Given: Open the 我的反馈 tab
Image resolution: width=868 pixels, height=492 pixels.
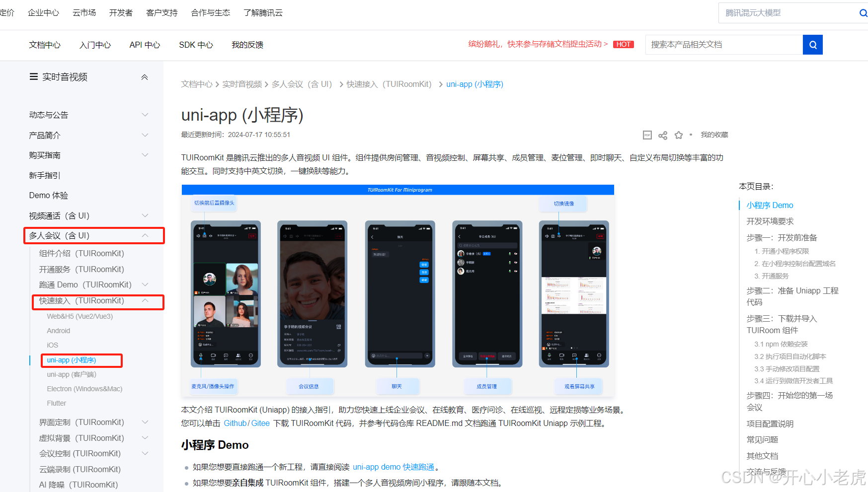Looking at the screenshot, I should [x=247, y=45].
